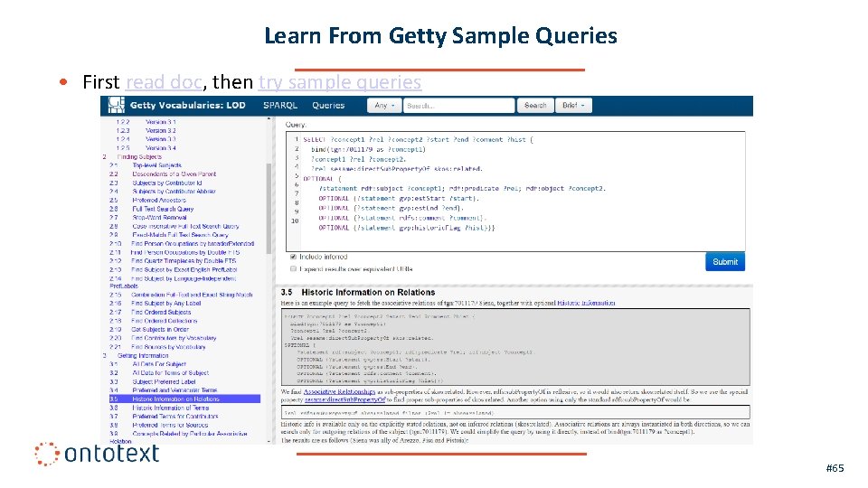The image size is (868, 488).
Task: Toggle the 'Include inferred' checkbox
Action: [x=293, y=257]
